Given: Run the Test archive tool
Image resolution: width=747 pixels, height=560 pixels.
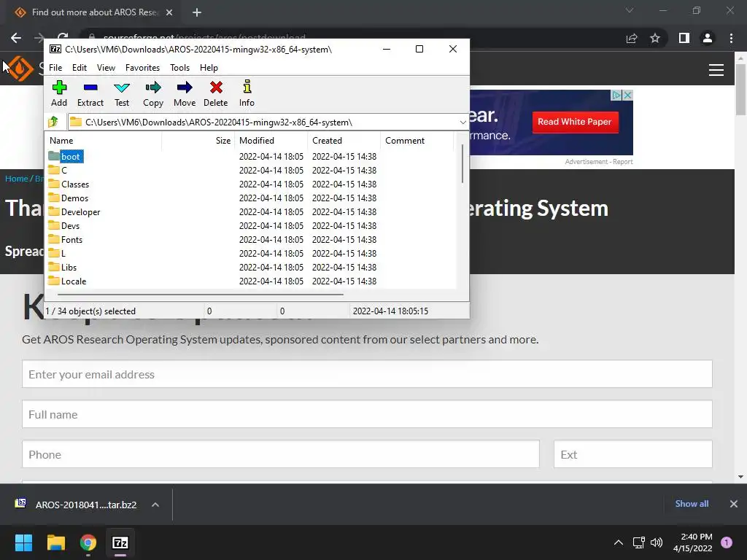Looking at the screenshot, I should click(x=122, y=93).
